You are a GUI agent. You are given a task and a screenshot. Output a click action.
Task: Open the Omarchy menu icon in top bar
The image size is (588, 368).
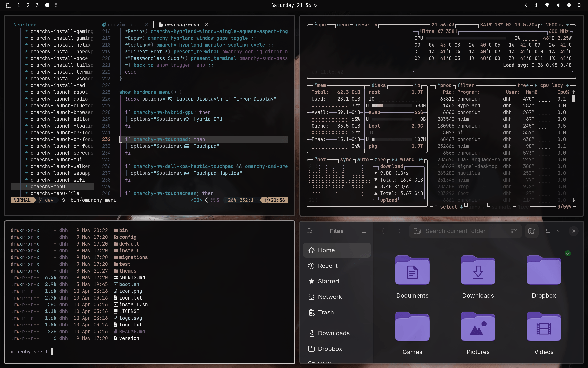point(9,5)
